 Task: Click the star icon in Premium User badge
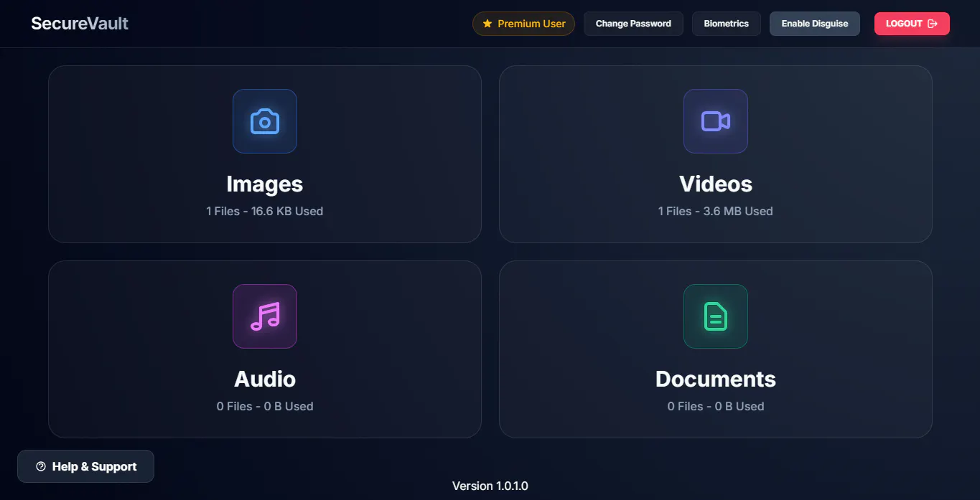click(487, 24)
